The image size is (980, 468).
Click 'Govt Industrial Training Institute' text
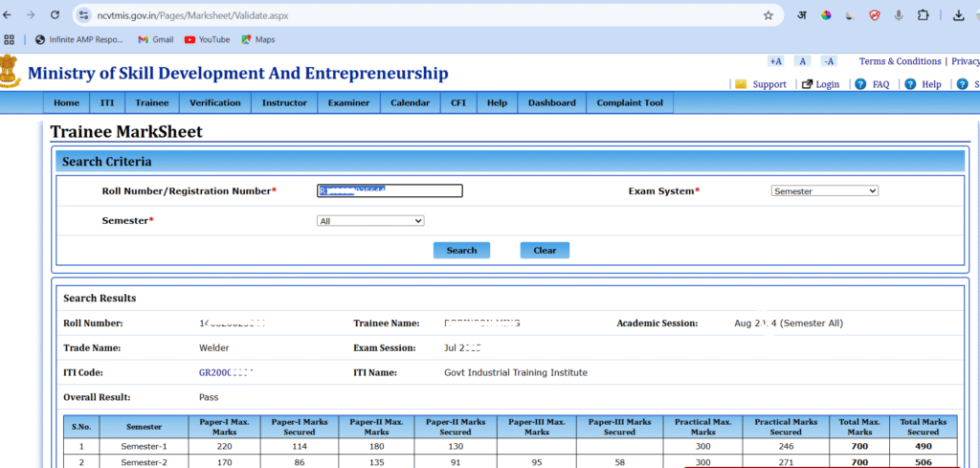(516, 373)
